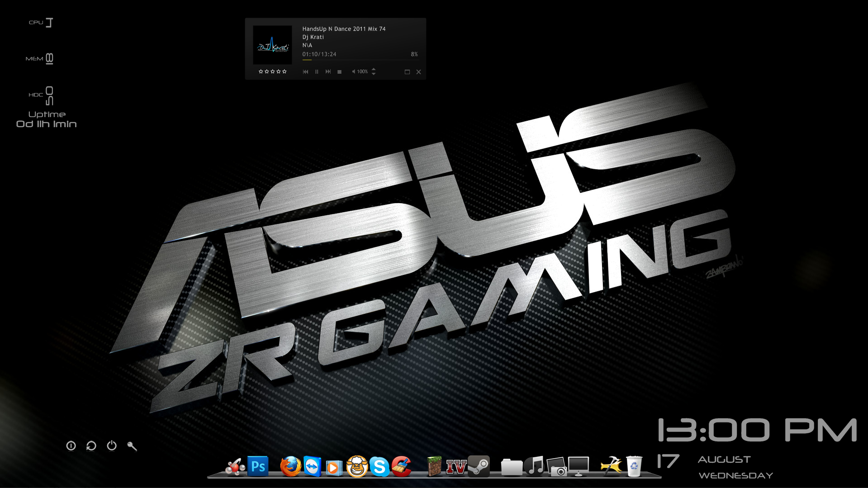Skip to the next track
Viewport: 868px width, 488px height.
[328, 72]
